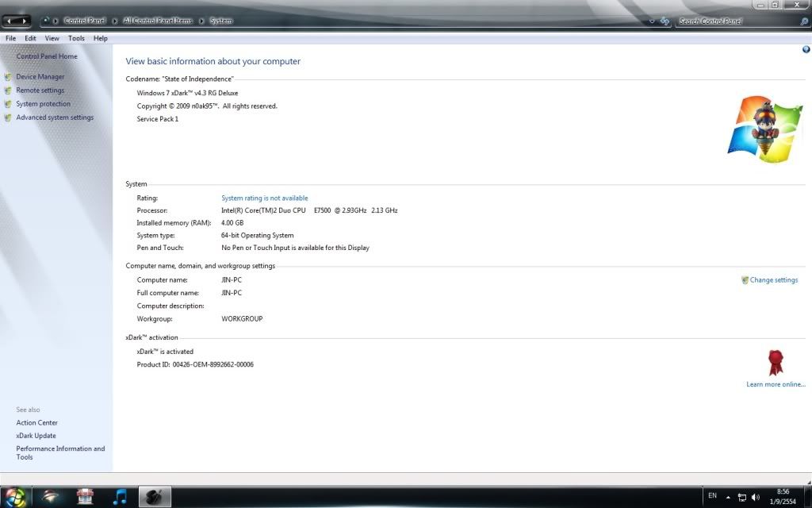This screenshot has width=812, height=508.
Task: Refresh the address bar with refresh icon
Action: [x=665, y=21]
